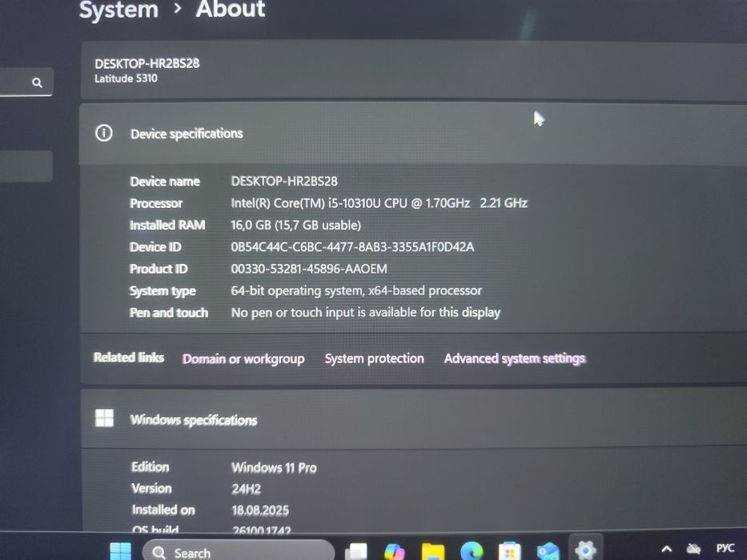
Task: Open Advanced system settings link
Action: point(515,358)
